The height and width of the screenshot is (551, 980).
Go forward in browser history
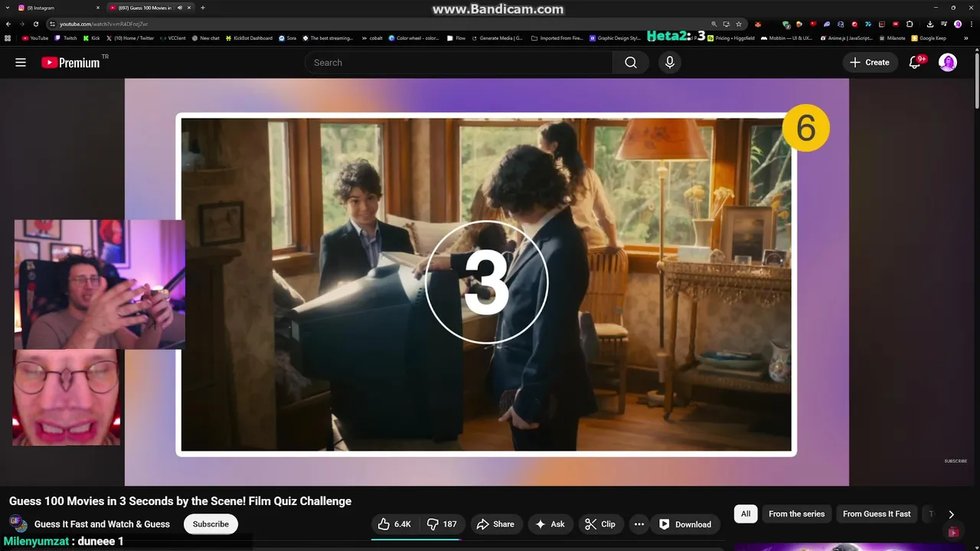click(x=22, y=24)
